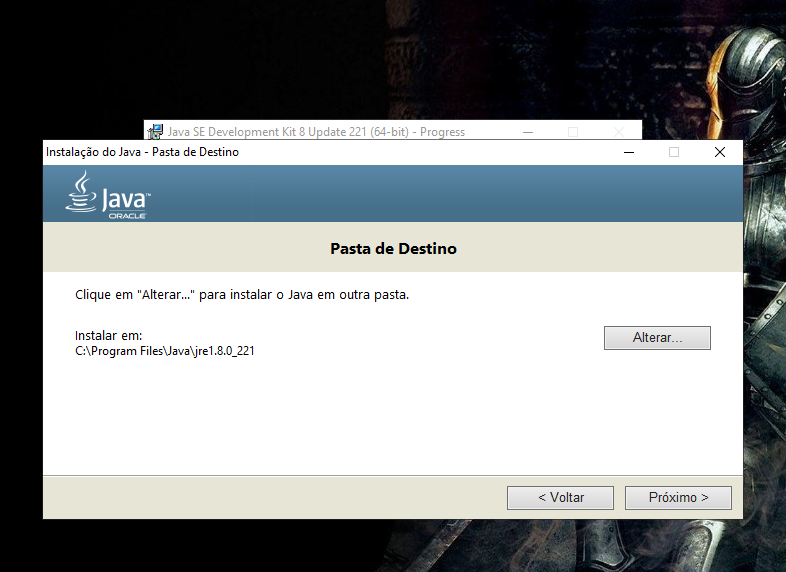This screenshot has height=572, width=786.
Task: Click the JDK installer icon in background window
Action: pyautogui.click(x=156, y=131)
